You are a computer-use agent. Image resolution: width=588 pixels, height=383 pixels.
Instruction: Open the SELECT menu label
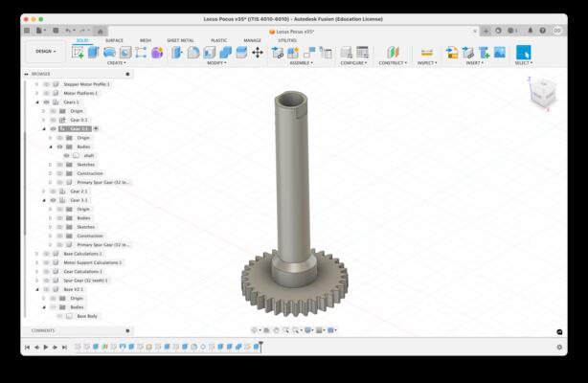pos(524,63)
